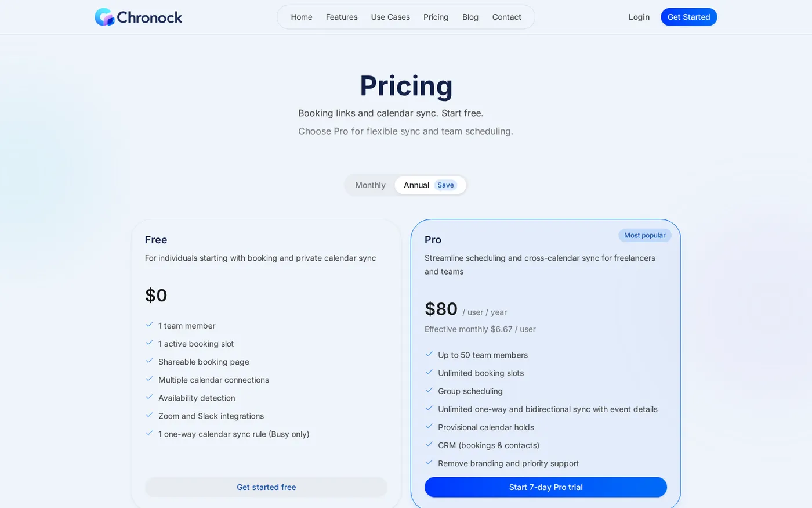Click the check icon beside Up to 50 team members

pyautogui.click(x=429, y=354)
